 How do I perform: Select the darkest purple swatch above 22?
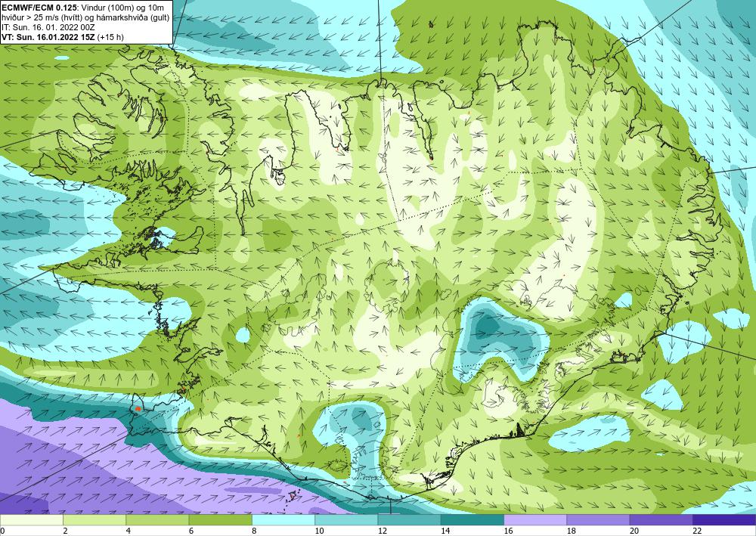point(724,520)
